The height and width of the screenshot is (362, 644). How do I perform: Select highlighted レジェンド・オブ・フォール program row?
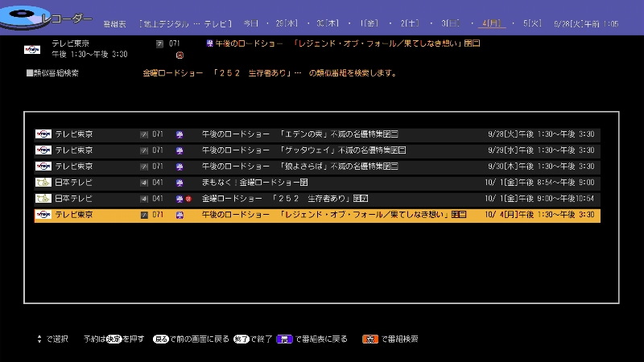click(x=317, y=215)
